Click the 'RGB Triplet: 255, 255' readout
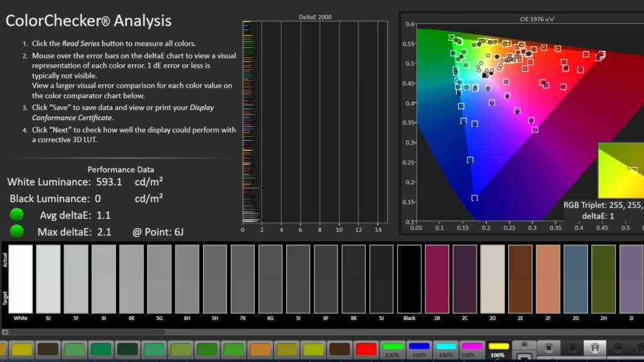Screen dimensions: 644x362 pos(603,205)
